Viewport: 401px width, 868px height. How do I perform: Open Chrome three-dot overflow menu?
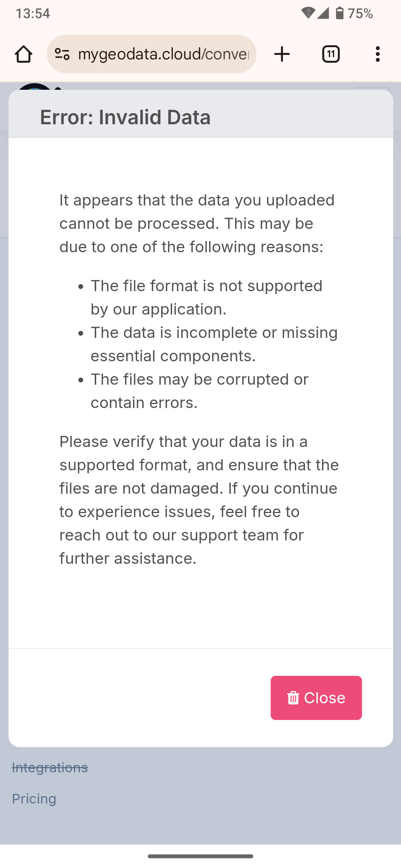pyautogui.click(x=378, y=54)
